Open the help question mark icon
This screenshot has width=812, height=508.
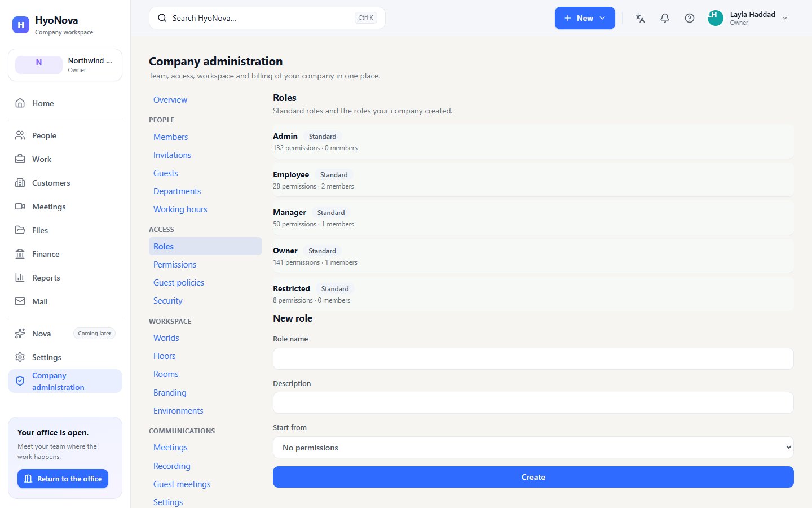click(690, 18)
